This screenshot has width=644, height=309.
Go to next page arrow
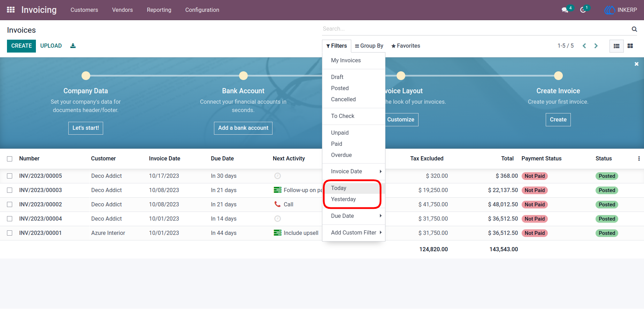596,46
